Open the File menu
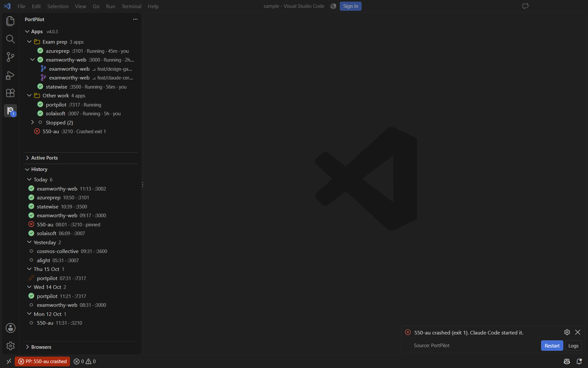The image size is (588, 368). tap(22, 6)
